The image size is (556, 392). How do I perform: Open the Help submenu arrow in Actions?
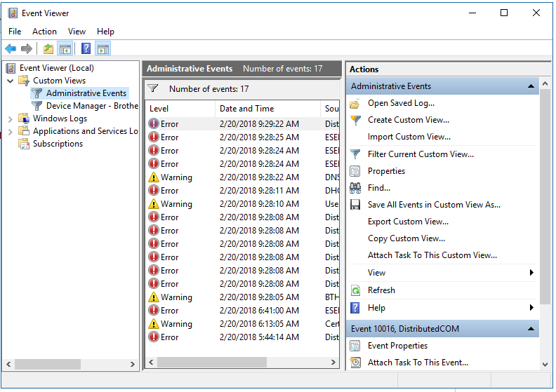click(x=531, y=307)
